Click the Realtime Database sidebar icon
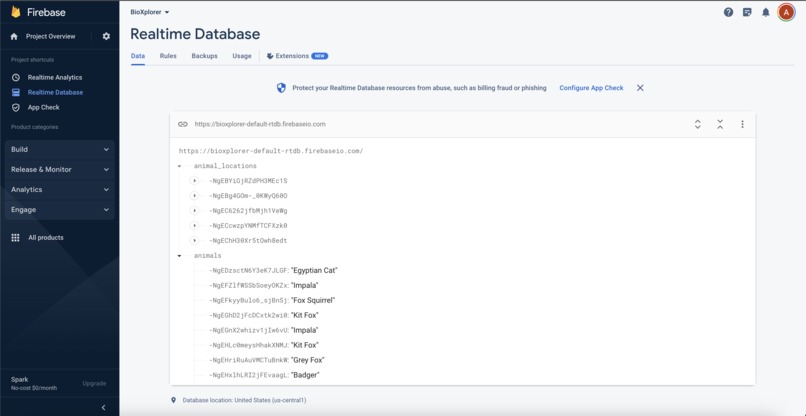Viewport: 806px width, 416px height. [x=16, y=93]
